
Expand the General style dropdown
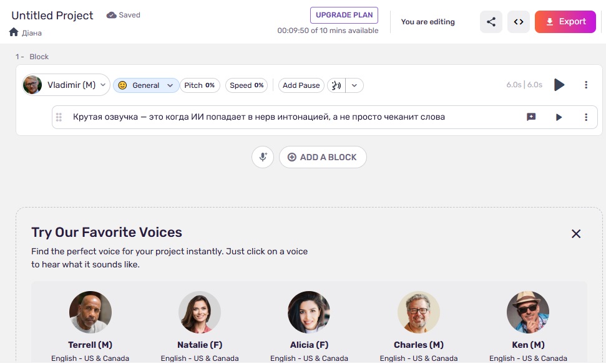(146, 85)
